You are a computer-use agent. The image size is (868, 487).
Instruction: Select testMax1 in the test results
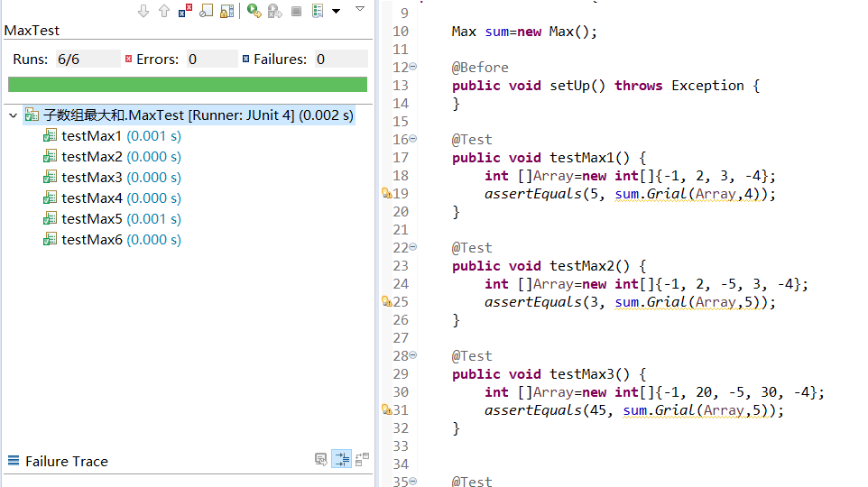121,136
